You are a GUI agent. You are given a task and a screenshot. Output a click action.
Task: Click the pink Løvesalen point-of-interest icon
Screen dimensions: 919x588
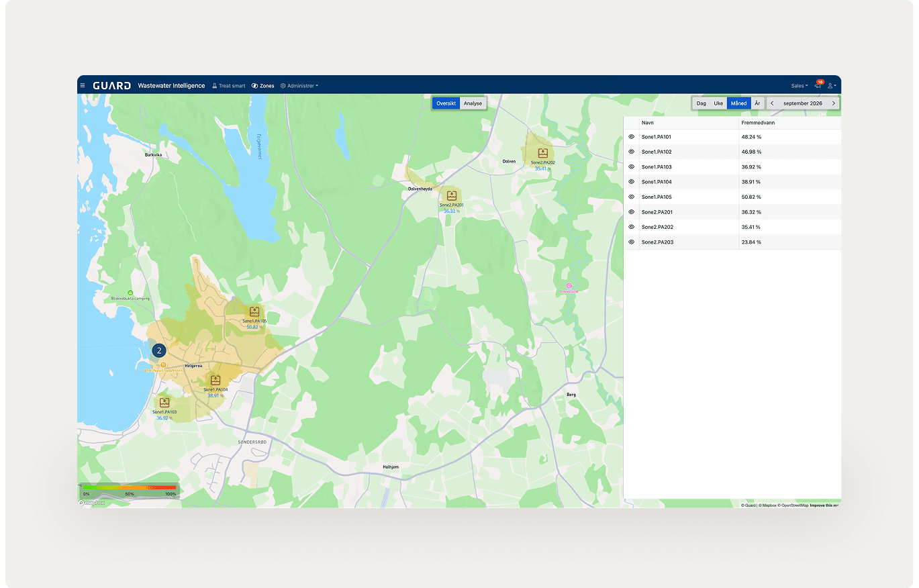tap(569, 286)
